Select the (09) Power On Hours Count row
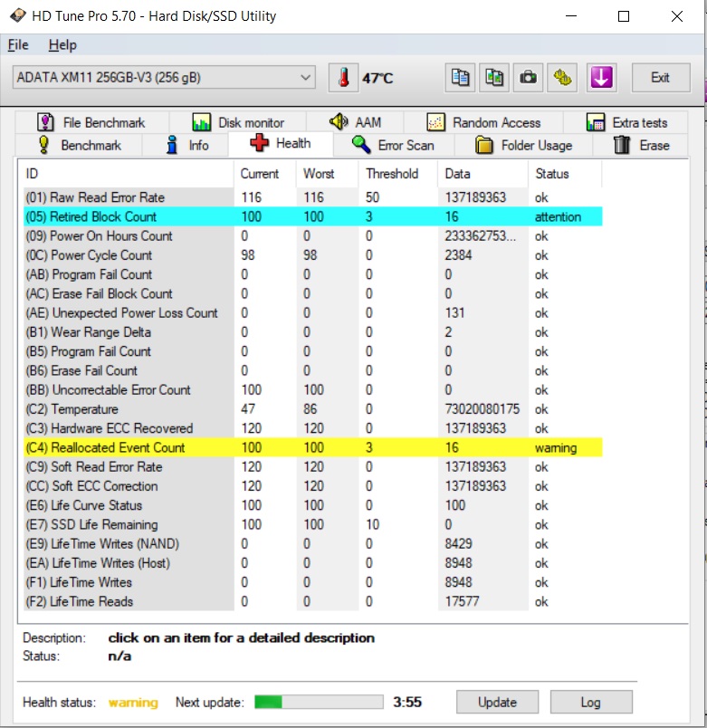This screenshot has height=728, width=707. (313, 235)
